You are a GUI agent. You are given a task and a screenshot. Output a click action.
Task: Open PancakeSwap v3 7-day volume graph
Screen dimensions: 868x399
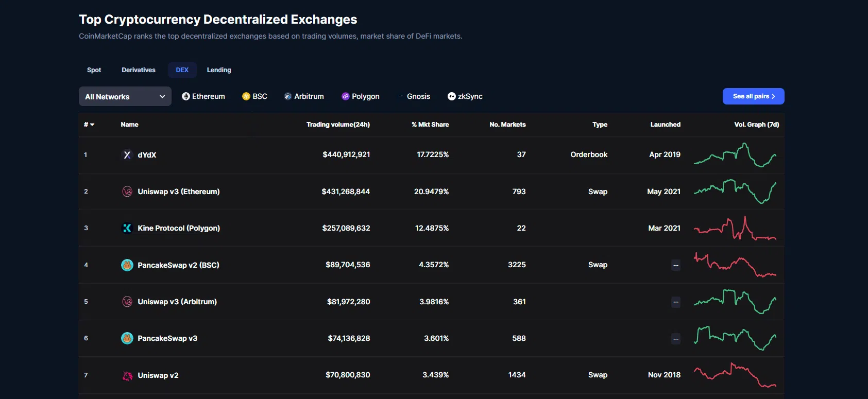pyautogui.click(x=735, y=338)
